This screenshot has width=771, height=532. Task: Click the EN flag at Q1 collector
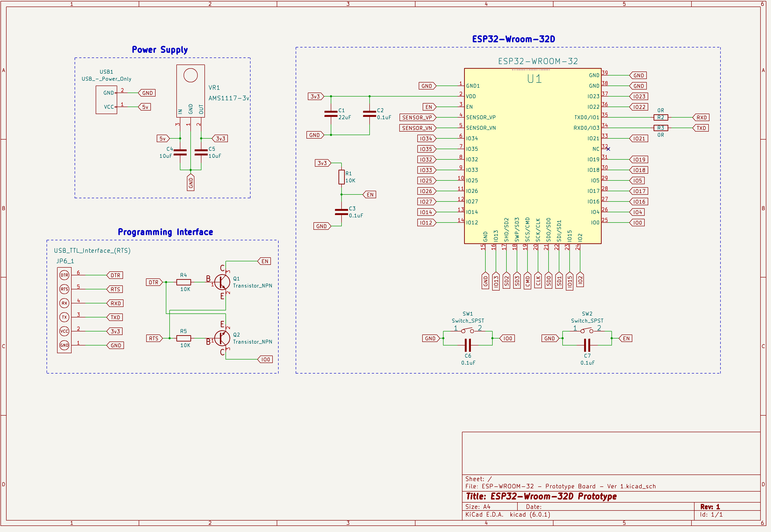(x=264, y=261)
